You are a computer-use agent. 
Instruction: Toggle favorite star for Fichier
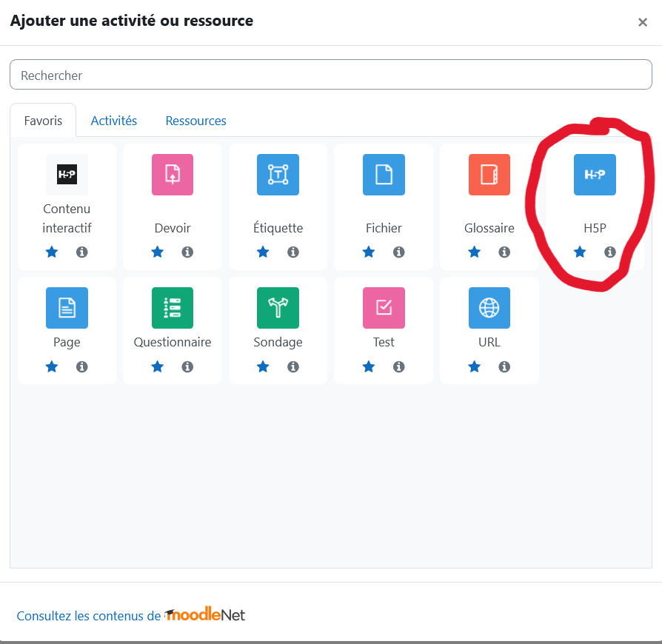tap(369, 252)
